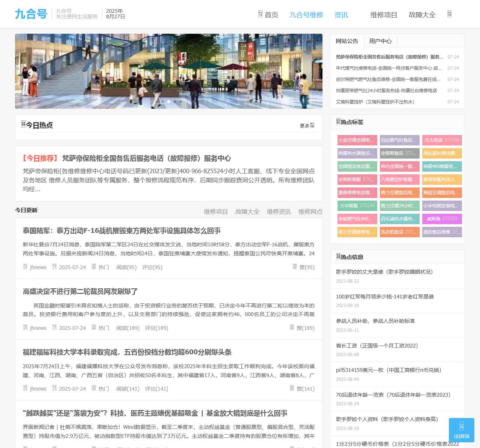Click 更多 in the 今日热点 section

[307, 126]
